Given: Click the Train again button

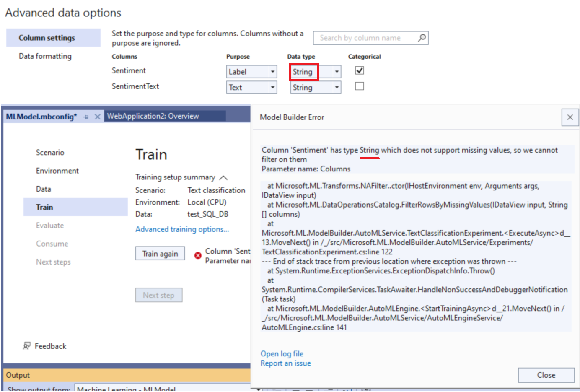Looking at the screenshot, I should click(160, 253).
